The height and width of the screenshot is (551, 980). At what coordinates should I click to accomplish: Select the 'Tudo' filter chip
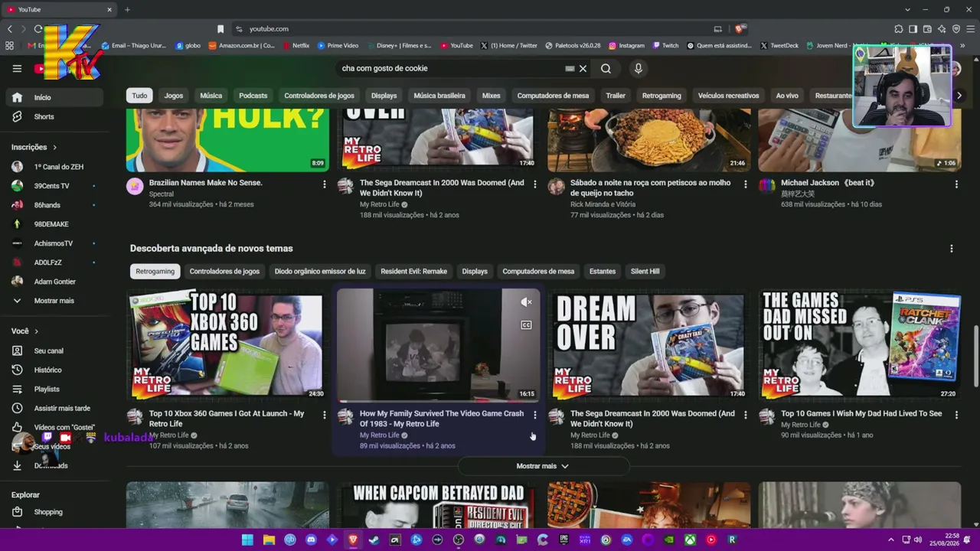[x=139, y=96]
